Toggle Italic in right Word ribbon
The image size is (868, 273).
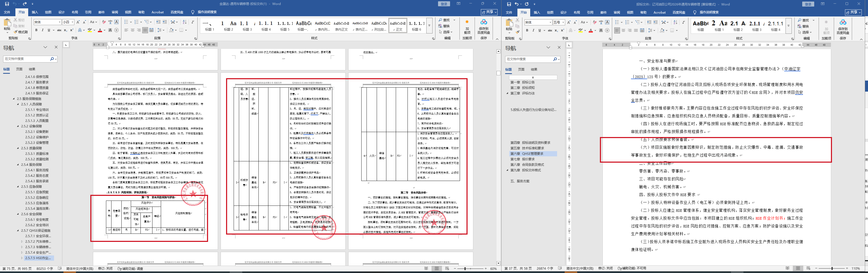point(533,31)
